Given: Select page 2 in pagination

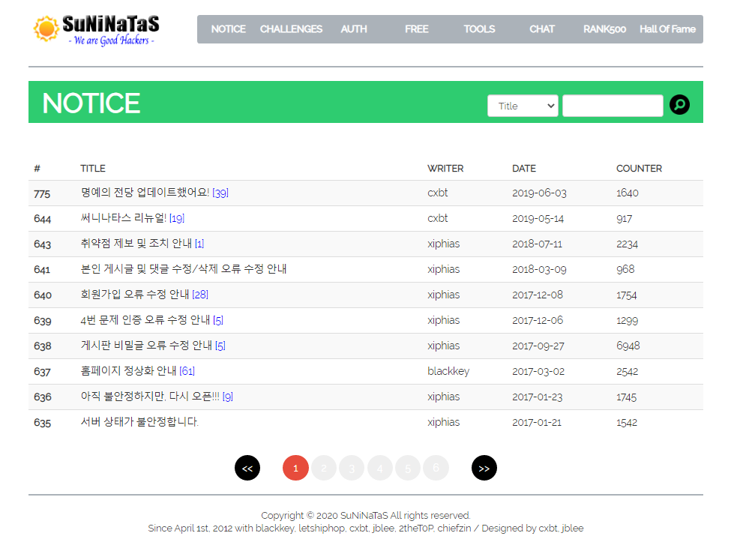Looking at the screenshot, I should coord(324,468).
